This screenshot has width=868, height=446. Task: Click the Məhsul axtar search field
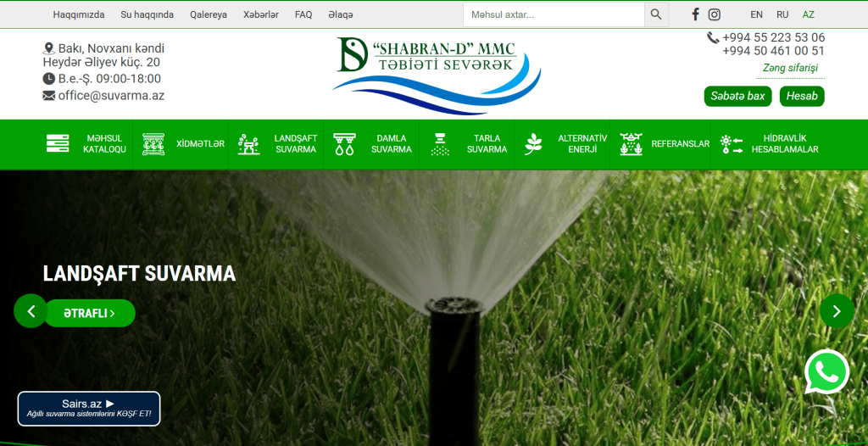(x=554, y=14)
